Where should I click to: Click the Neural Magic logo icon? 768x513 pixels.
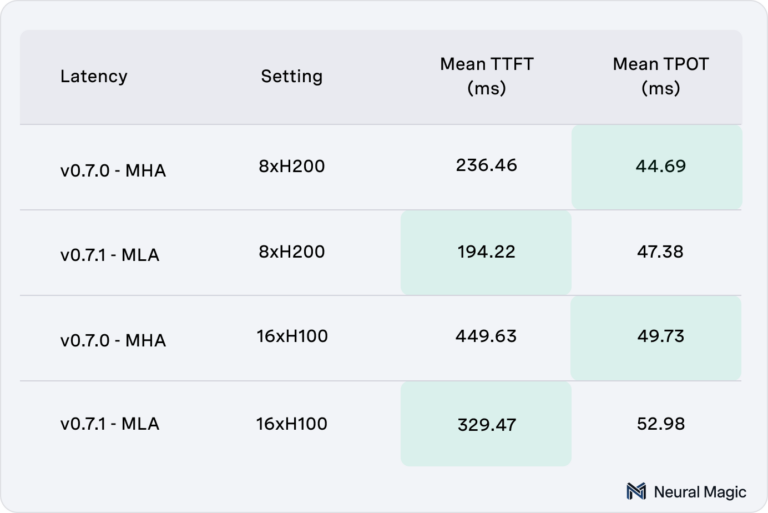[x=636, y=491]
